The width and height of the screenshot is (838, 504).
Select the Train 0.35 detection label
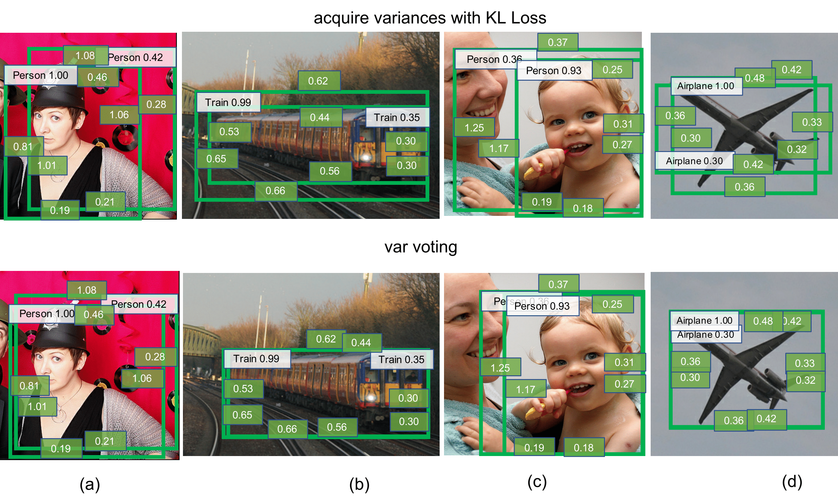(392, 116)
